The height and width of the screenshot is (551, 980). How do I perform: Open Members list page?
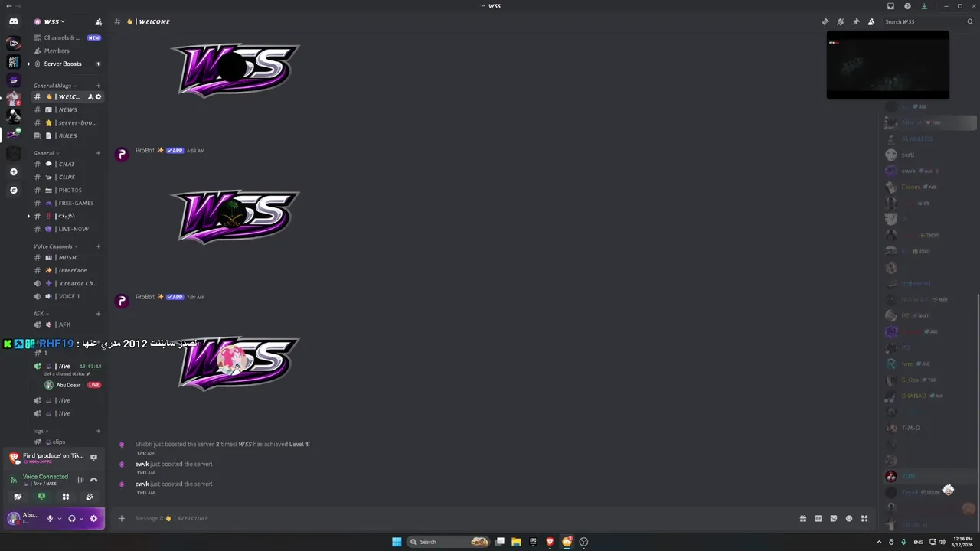[67, 51]
